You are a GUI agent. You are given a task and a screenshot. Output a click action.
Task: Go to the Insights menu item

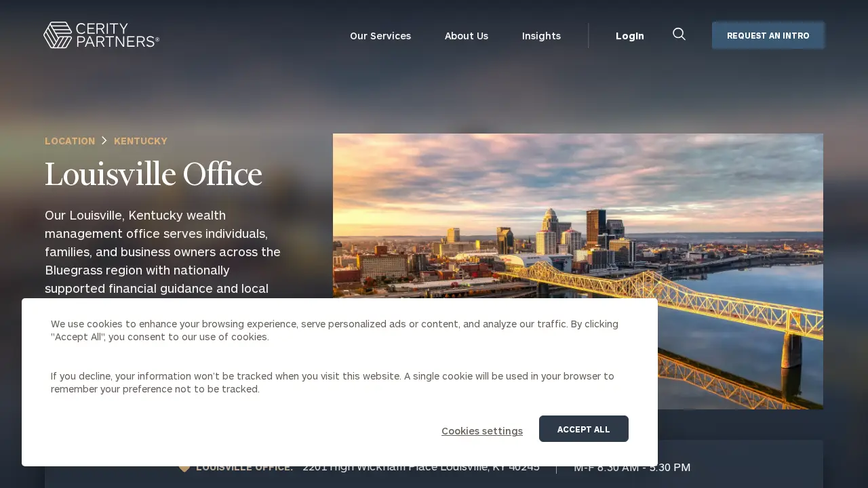541,36
